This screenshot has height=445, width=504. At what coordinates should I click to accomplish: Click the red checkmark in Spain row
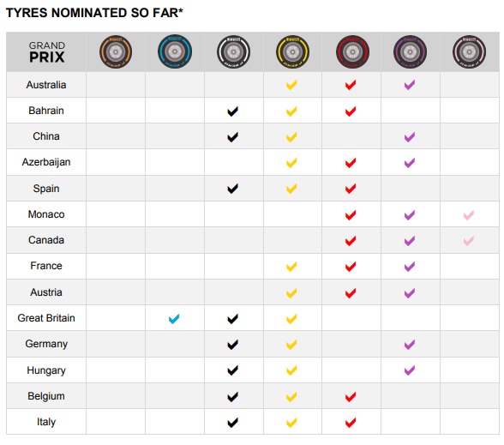pos(351,189)
